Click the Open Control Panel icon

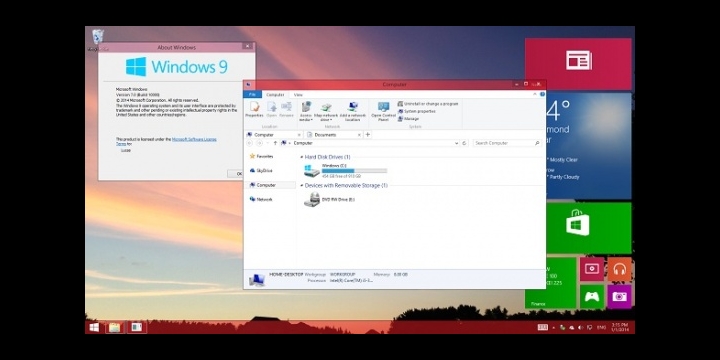point(383,110)
